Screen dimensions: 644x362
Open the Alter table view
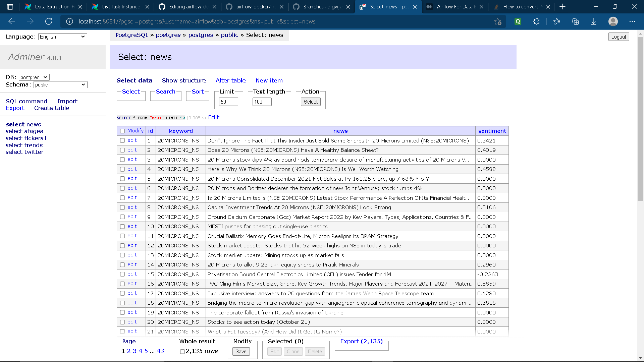(x=230, y=80)
